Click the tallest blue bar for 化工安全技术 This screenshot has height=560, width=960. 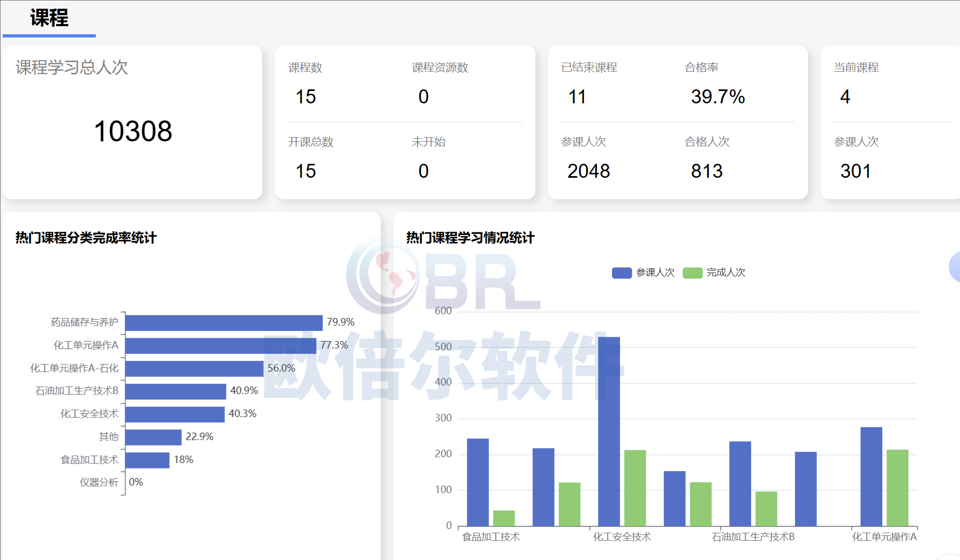pyautogui.click(x=609, y=431)
